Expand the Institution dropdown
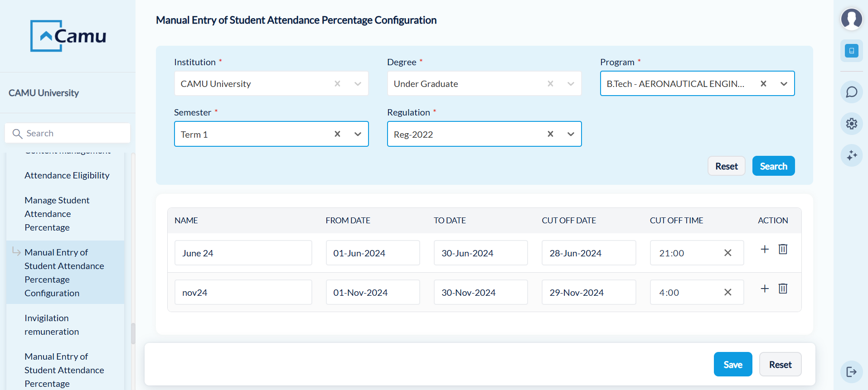Viewport: 868px width, 390px height. click(x=358, y=84)
